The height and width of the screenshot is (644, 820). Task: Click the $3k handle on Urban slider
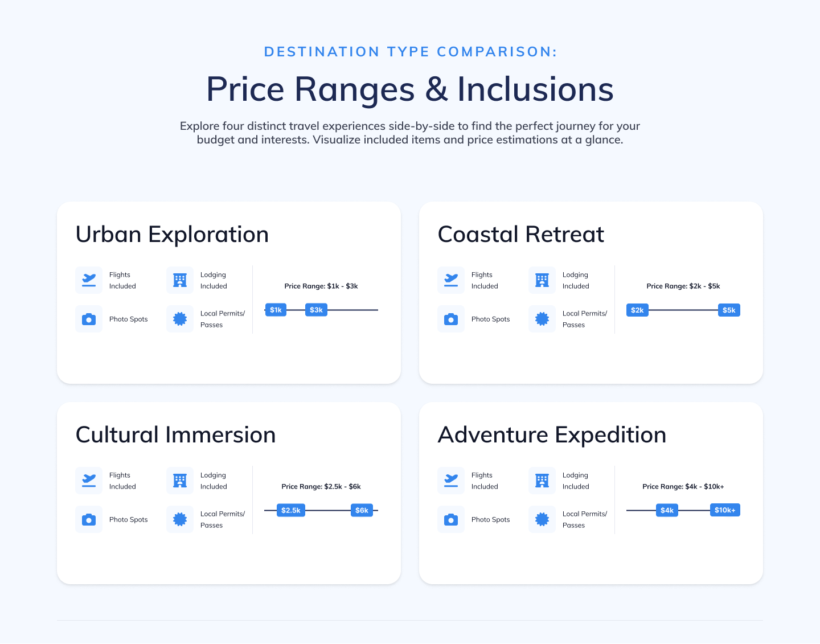[x=316, y=310]
